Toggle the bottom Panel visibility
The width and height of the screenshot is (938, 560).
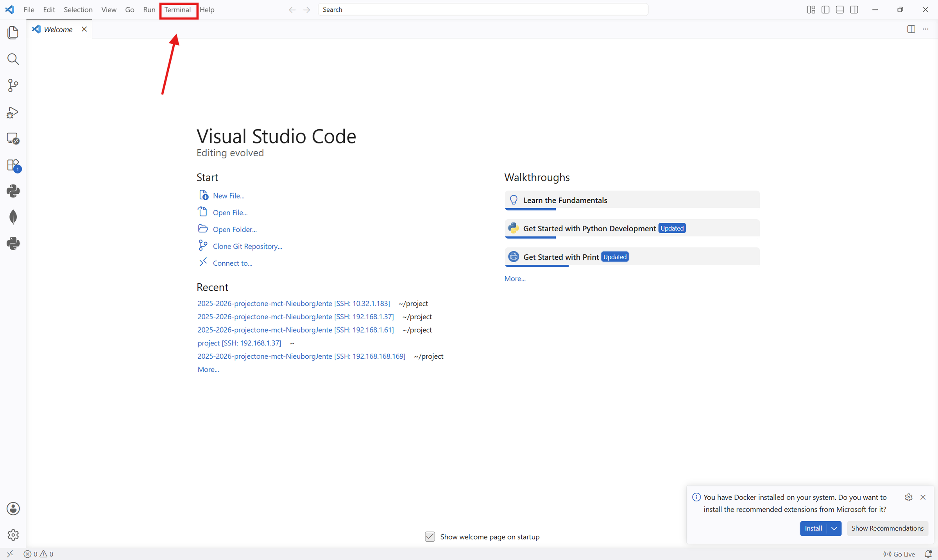coord(840,10)
